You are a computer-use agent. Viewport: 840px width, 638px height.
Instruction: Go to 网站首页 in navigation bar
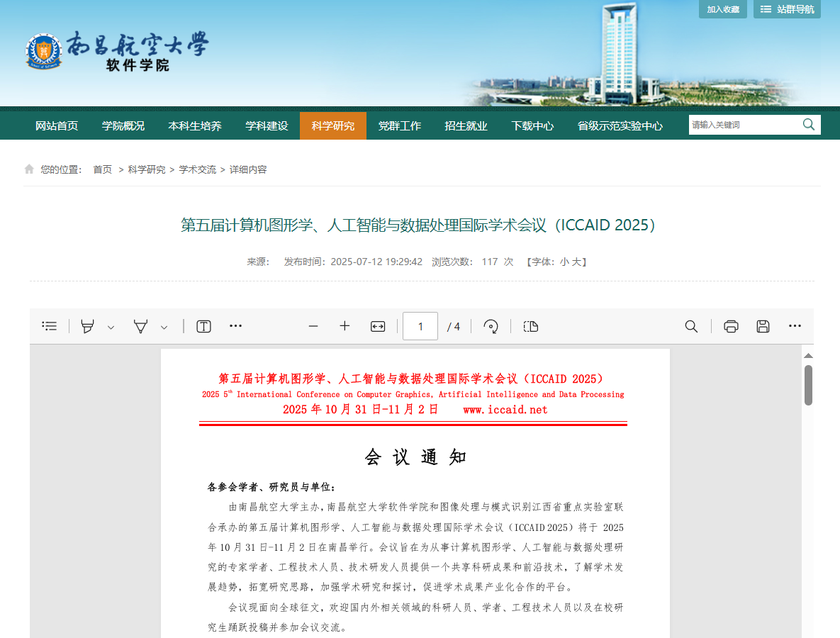(57, 126)
